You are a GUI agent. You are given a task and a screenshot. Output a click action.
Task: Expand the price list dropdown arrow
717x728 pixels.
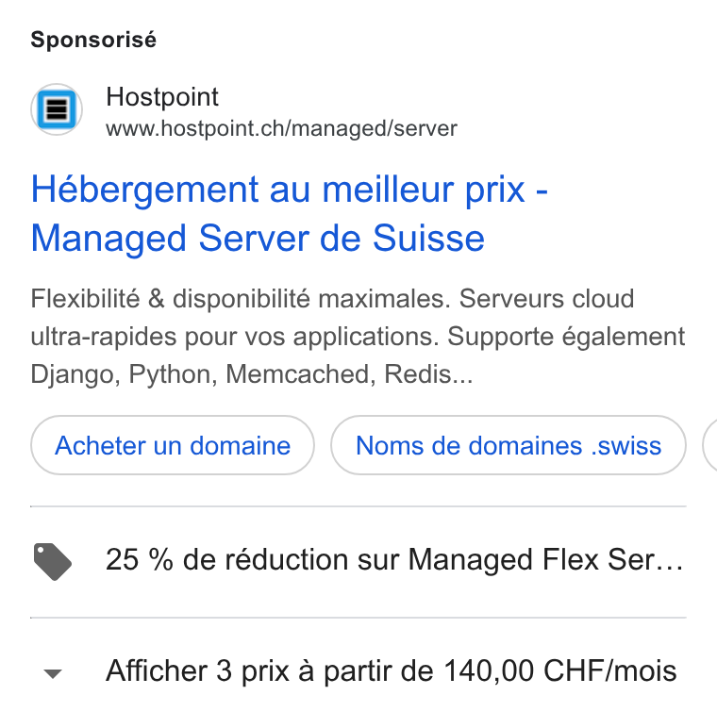pos(53,673)
